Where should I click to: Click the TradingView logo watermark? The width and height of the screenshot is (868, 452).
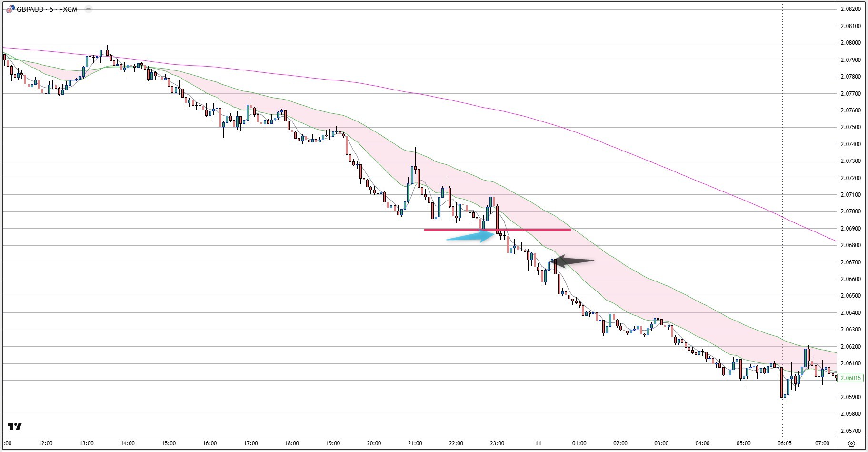point(15,426)
